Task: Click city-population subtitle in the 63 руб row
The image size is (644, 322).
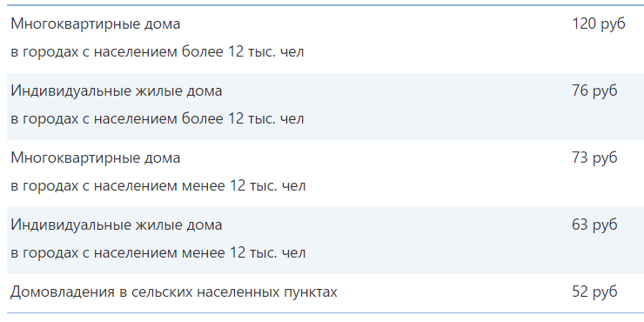Action: click(x=158, y=253)
